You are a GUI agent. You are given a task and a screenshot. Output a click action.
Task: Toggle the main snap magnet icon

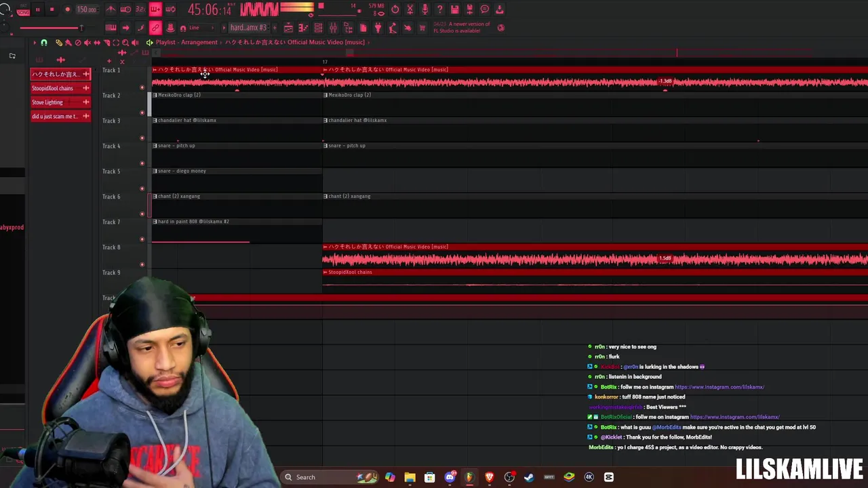click(183, 28)
